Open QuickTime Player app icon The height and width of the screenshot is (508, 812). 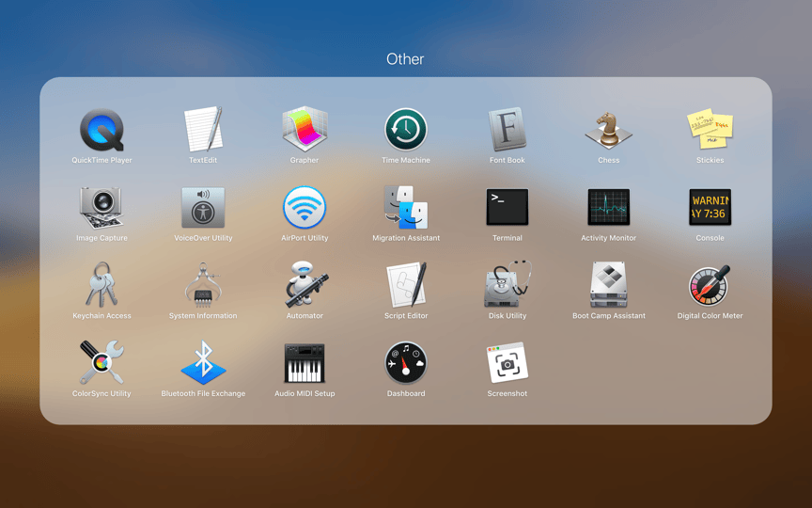tap(101, 130)
